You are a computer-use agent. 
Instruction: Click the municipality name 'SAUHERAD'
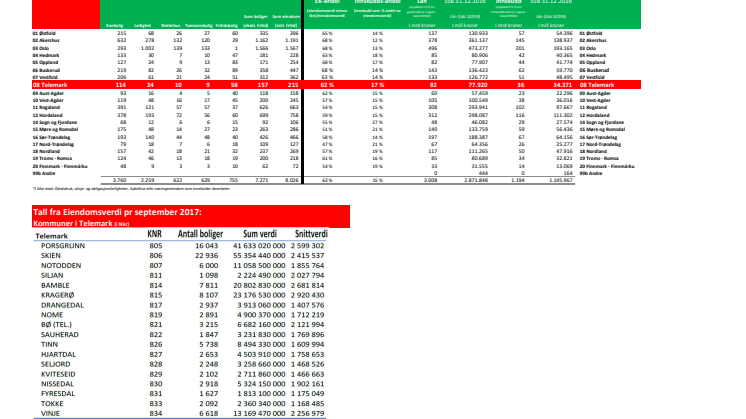(60, 335)
